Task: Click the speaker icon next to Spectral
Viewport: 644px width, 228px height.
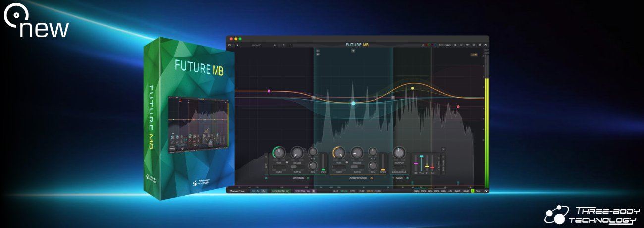Action: [314, 190]
